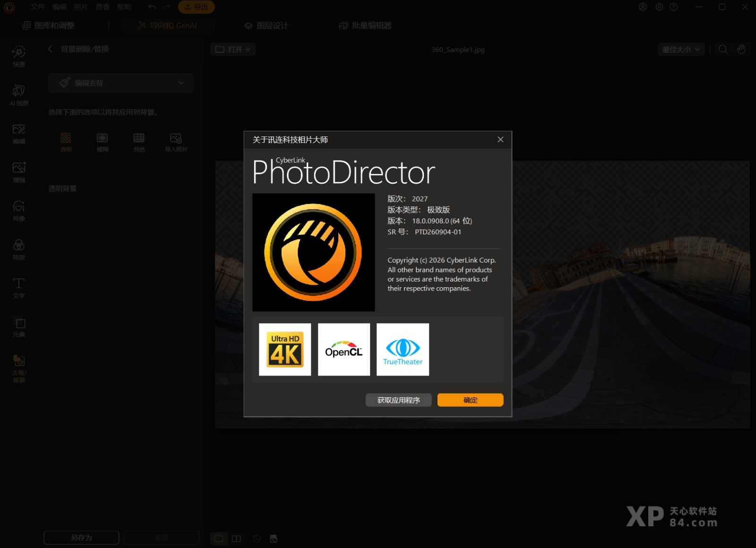Open the settings gear icon
Screen dimensions: 756x548
click(659, 7)
